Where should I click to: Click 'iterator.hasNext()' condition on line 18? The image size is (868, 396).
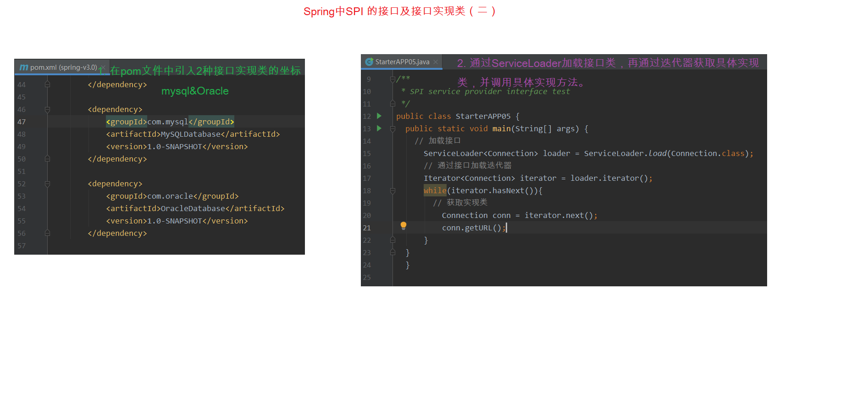click(x=492, y=190)
